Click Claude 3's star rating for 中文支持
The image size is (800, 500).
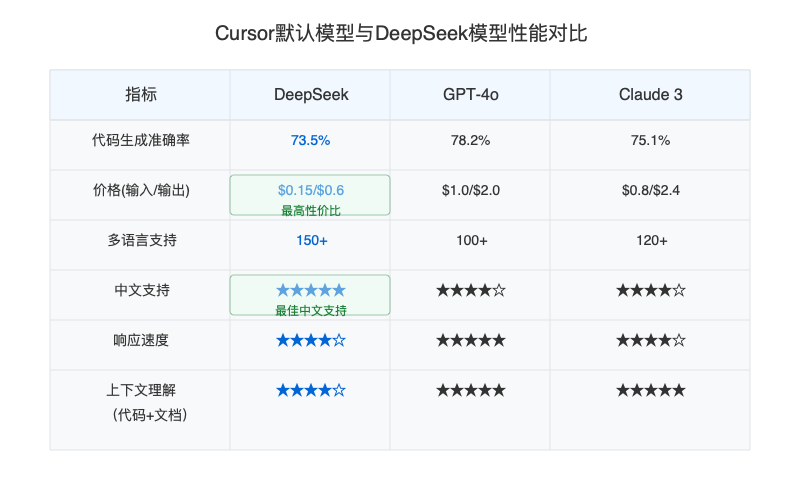point(651,290)
